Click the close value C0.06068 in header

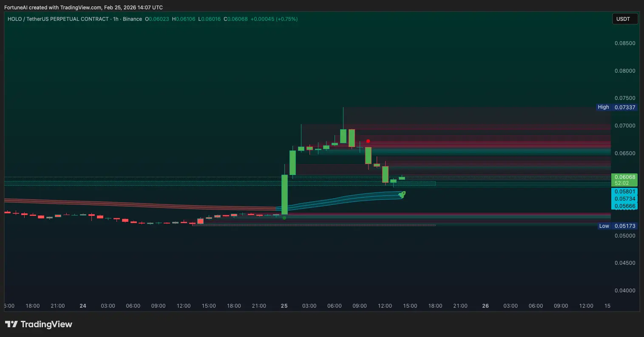point(235,19)
